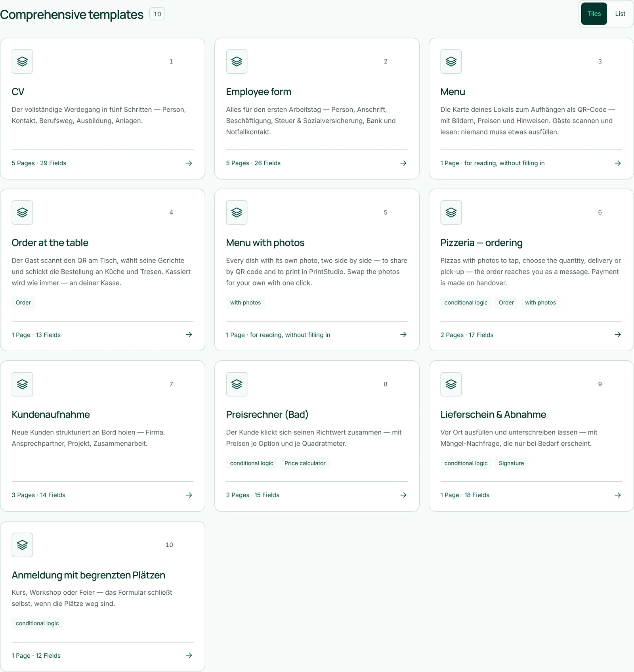Viewport: 634px width, 672px height.
Task: Open Preisrechner (Bad) via arrow icon
Action: coord(403,495)
